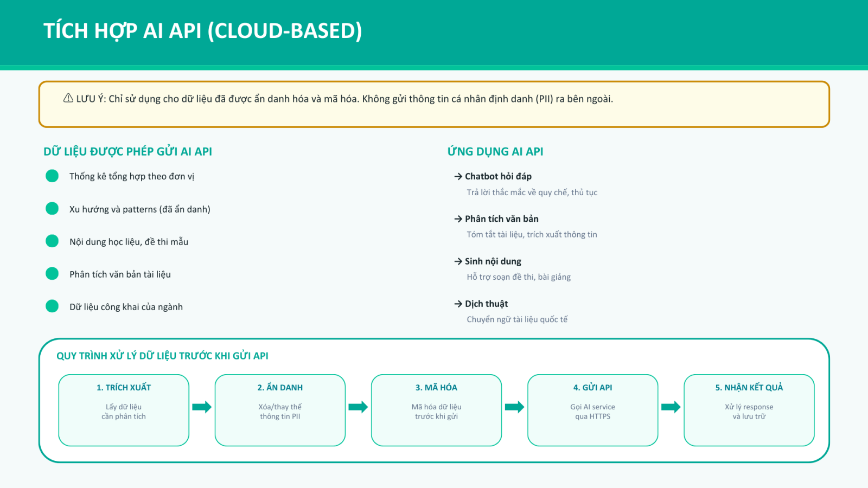Click the arrow between Mã hóa and Gửi API
Viewport: 868px width, 488px height.
click(514, 407)
